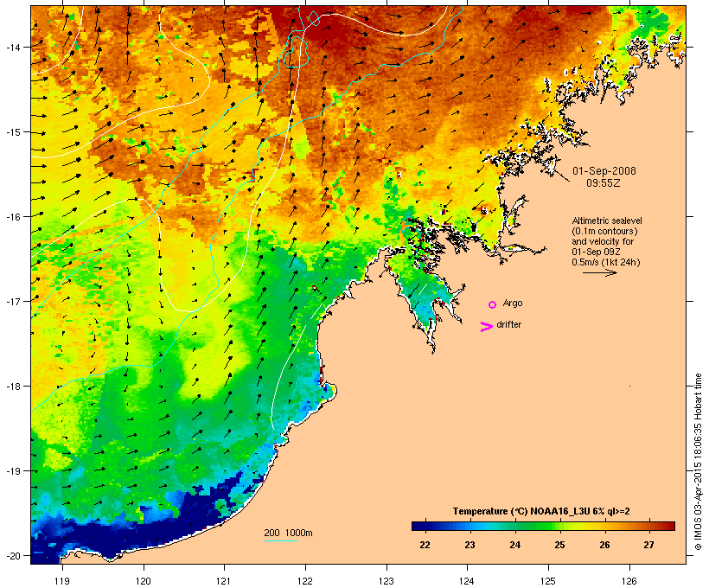Click colorbar tick label '24'
Screen dimensions: 709x588
pyautogui.click(x=514, y=545)
